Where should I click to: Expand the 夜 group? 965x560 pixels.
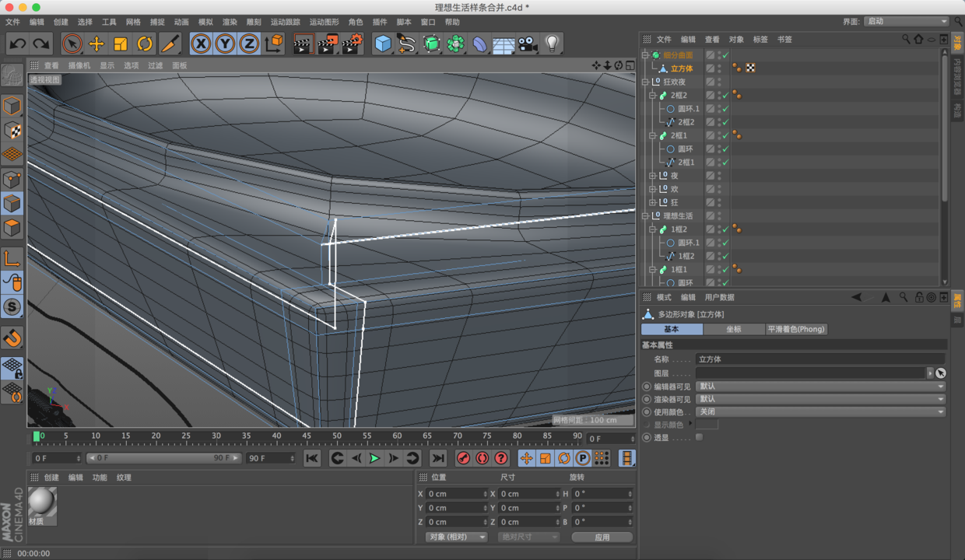point(653,176)
